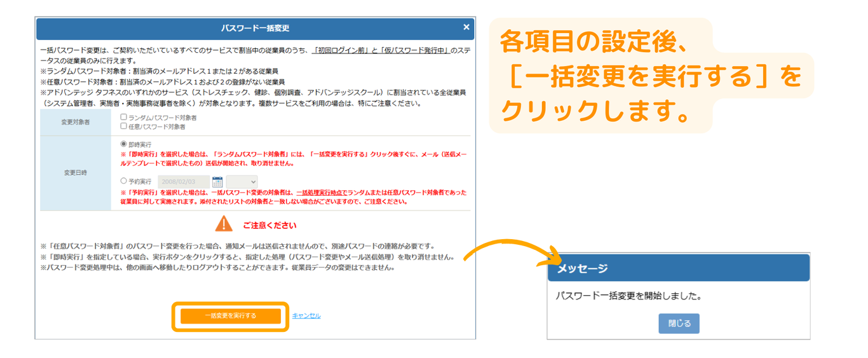This screenshot has width=868, height=358.
Task: Open the time dropdown beside the calendar
Action: [x=241, y=182]
